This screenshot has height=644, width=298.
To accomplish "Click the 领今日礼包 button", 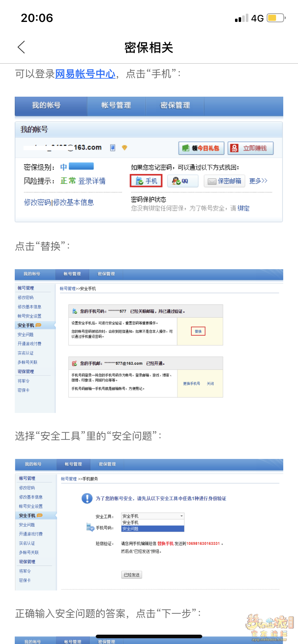I will pos(201,148).
